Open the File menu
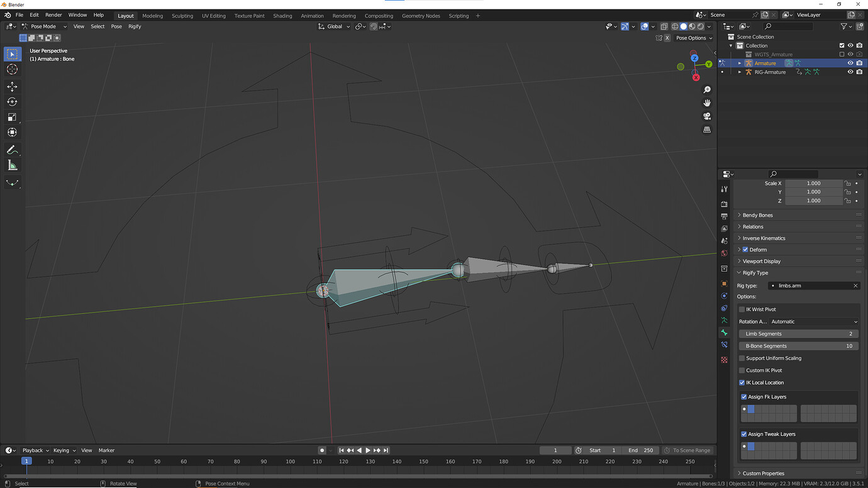868x488 pixels. (x=19, y=15)
